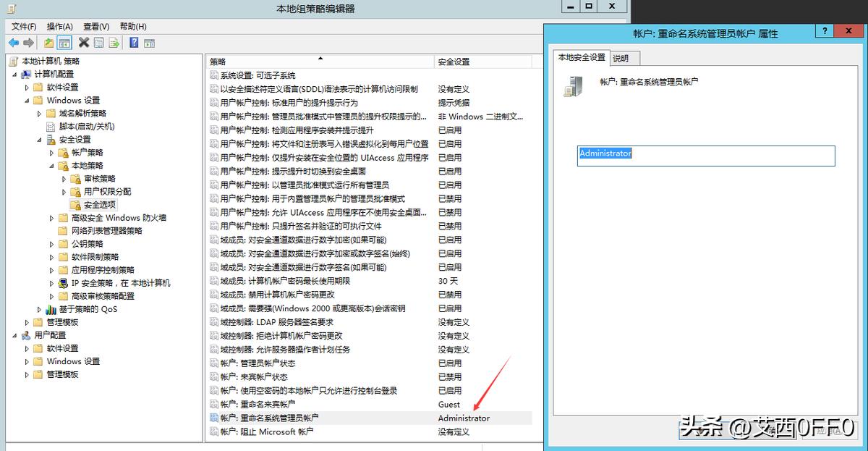Click the ? help button in the dialog

(824, 30)
